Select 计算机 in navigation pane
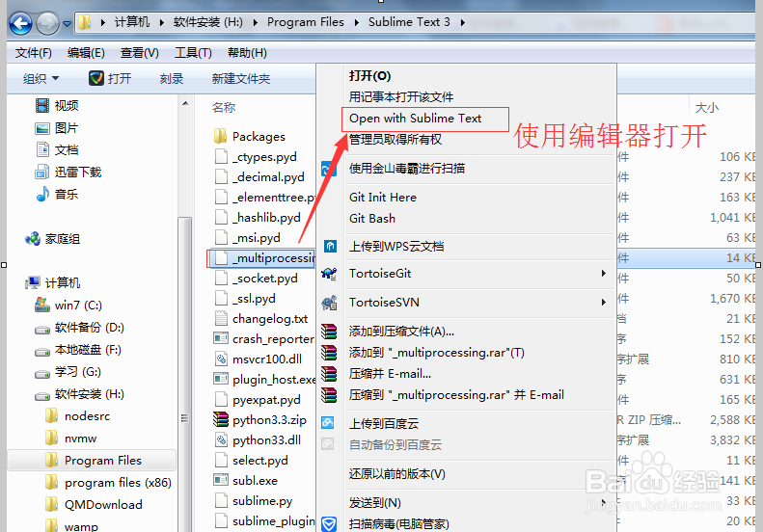Image resolution: width=763 pixels, height=532 pixels. pyautogui.click(x=52, y=282)
